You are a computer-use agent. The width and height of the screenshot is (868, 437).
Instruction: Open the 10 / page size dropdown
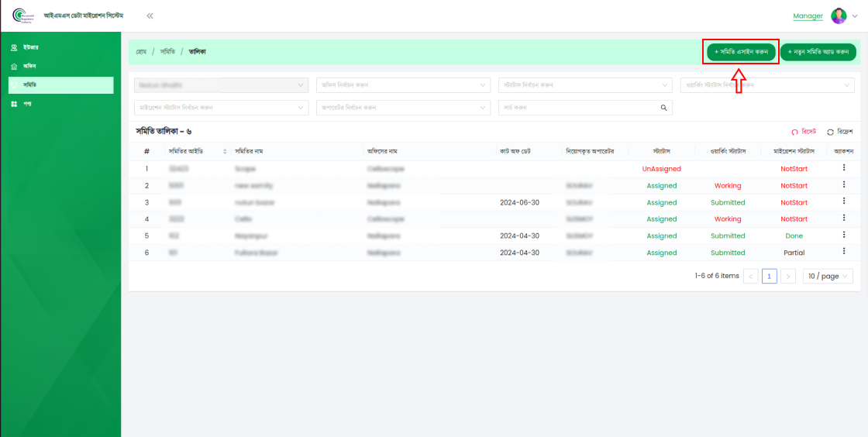tap(828, 276)
